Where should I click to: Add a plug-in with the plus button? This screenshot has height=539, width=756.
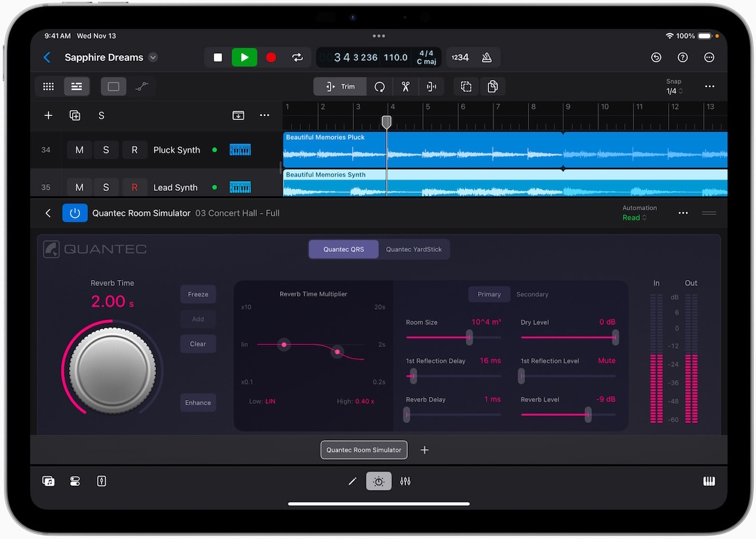(424, 450)
